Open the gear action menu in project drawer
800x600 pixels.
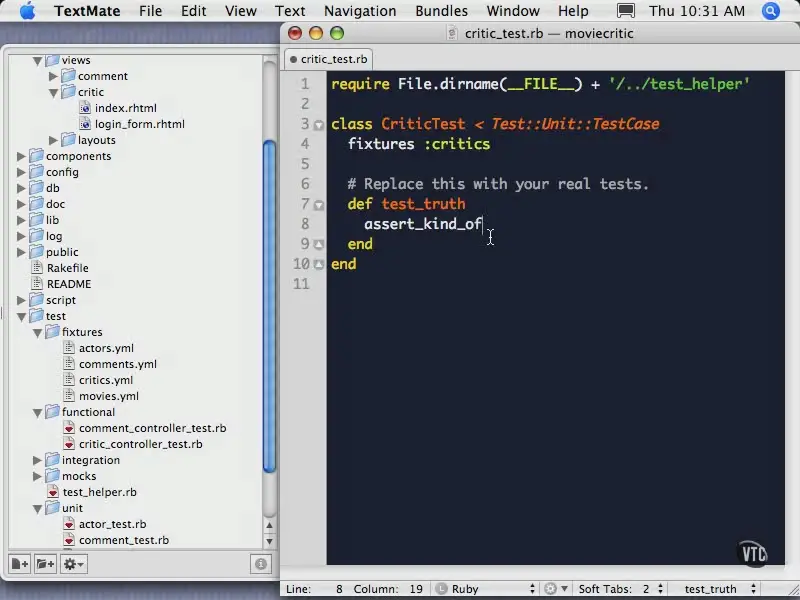pos(73,564)
